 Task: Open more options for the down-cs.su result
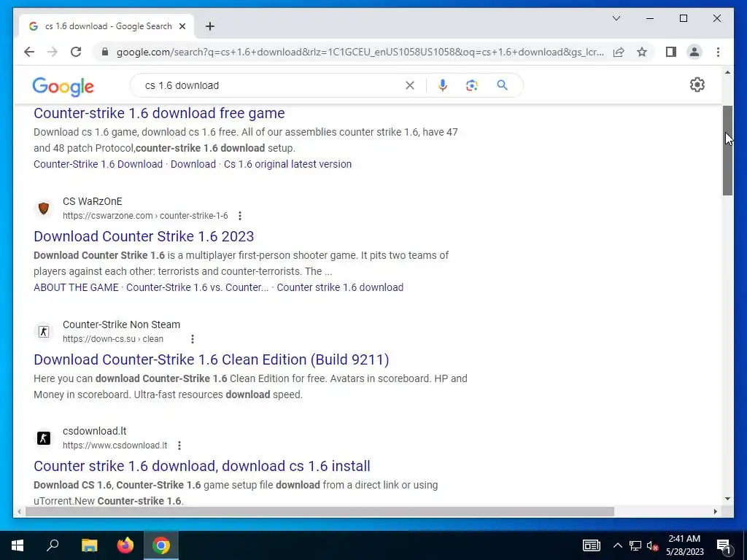click(x=193, y=339)
